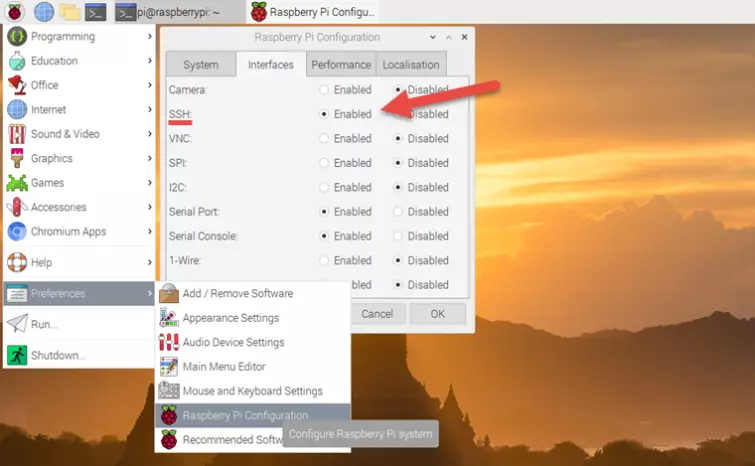
Task: Confirm with the OK button
Action: click(x=437, y=314)
